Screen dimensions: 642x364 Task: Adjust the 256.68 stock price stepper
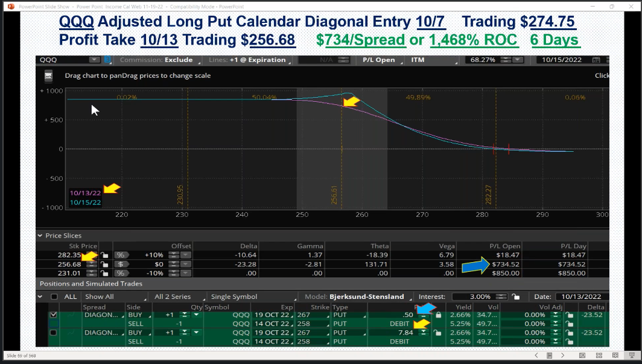(x=91, y=264)
